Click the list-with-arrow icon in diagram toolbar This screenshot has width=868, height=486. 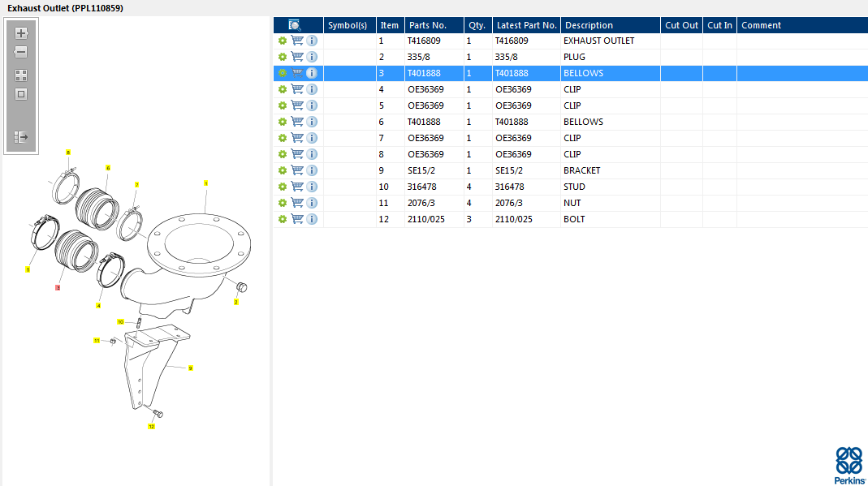(21, 137)
